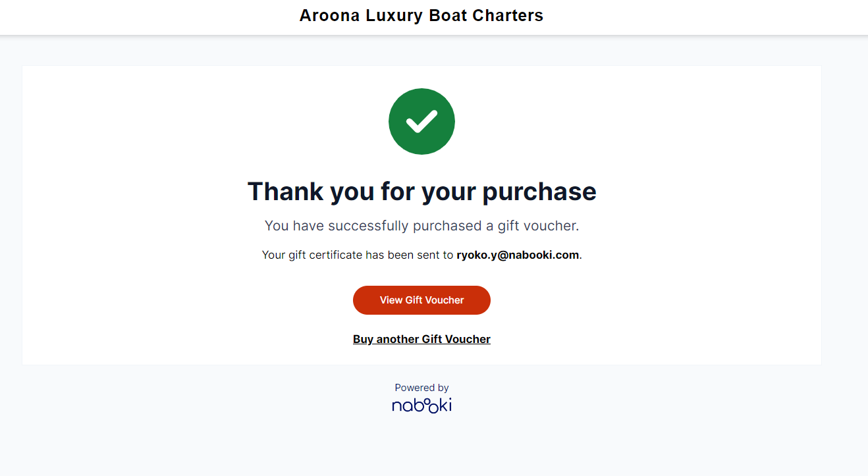
Task: Click the word purchase in the heading
Action: click(x=539, y=193)
